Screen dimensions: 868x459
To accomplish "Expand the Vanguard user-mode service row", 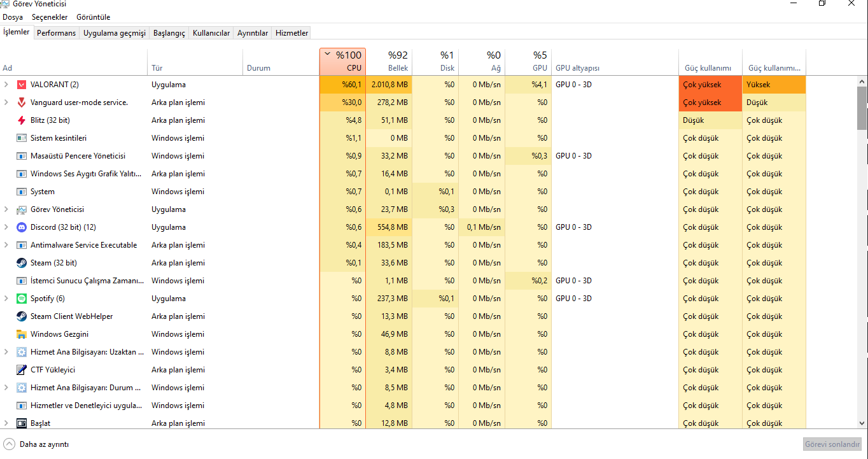I will click(x=6, y=102).
